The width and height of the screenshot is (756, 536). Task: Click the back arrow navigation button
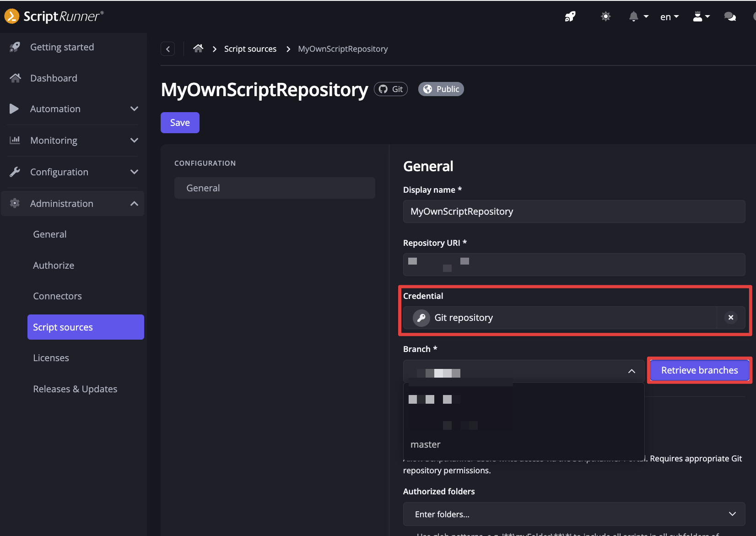coord(168,49)
